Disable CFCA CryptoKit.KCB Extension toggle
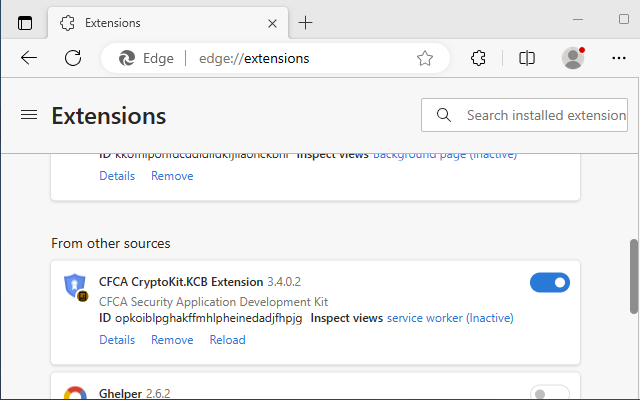Image resolution: width=640 pixels, height=400 pixels. 549,283
